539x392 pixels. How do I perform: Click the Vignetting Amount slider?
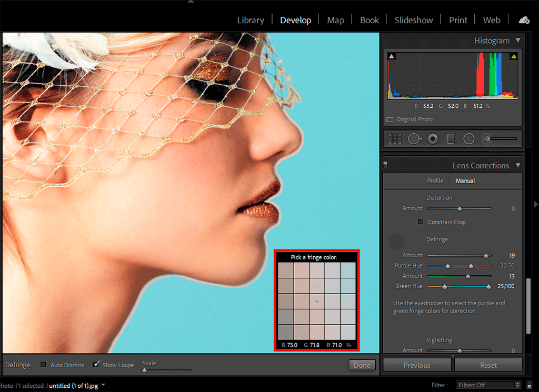coord(459,350)
